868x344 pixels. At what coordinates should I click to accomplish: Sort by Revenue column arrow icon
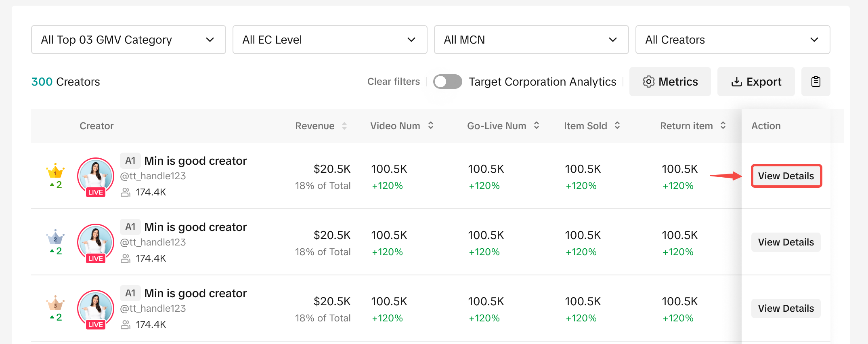coord(344,126)
